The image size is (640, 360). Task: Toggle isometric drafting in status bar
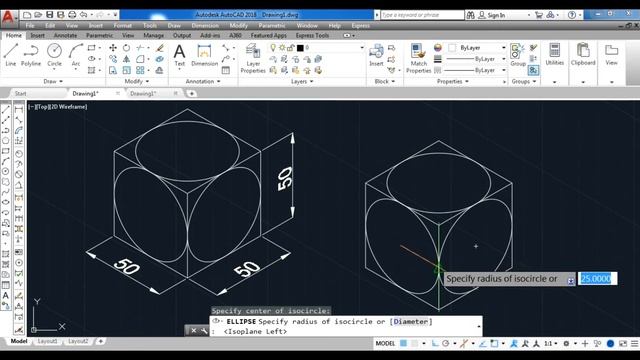click(464, 344)
